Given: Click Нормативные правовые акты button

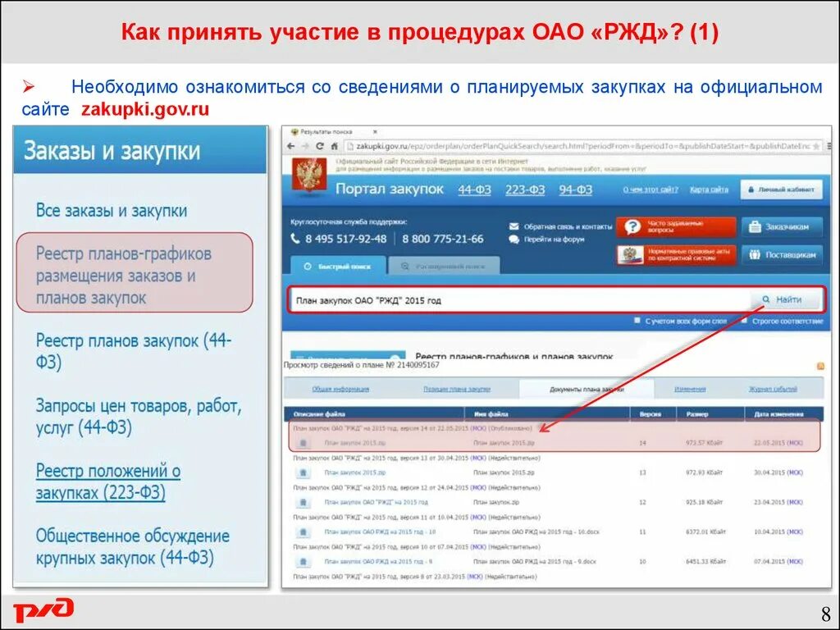Looking at the screenshot, I should tap(676, 255).
